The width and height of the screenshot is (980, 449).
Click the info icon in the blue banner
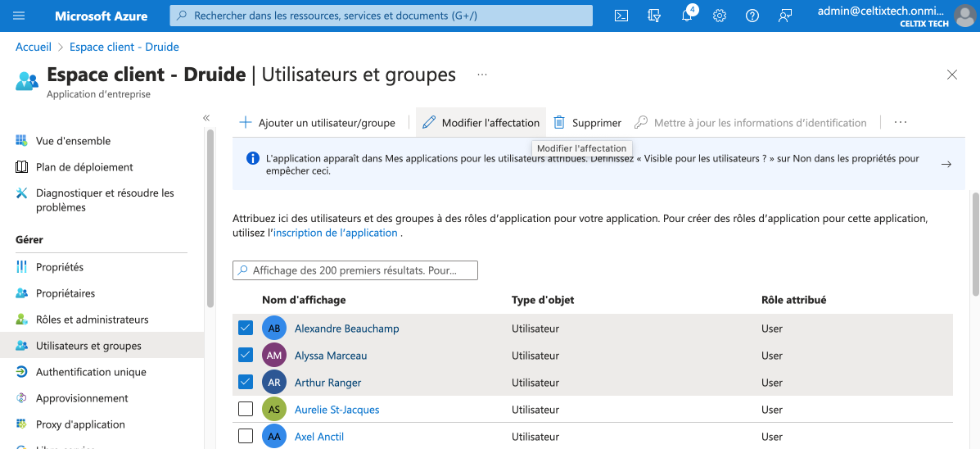[x=252, y=158]
